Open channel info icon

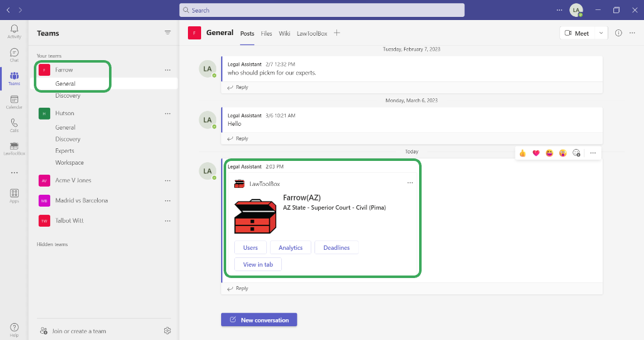point(618,33)
